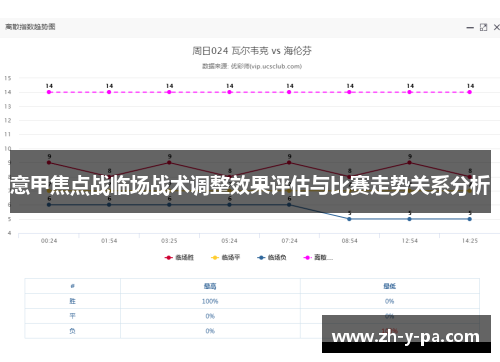Click the 01:54 x-axis label
Image resolution: width=500 pixels, height=362 pixels.
[109, 241]
